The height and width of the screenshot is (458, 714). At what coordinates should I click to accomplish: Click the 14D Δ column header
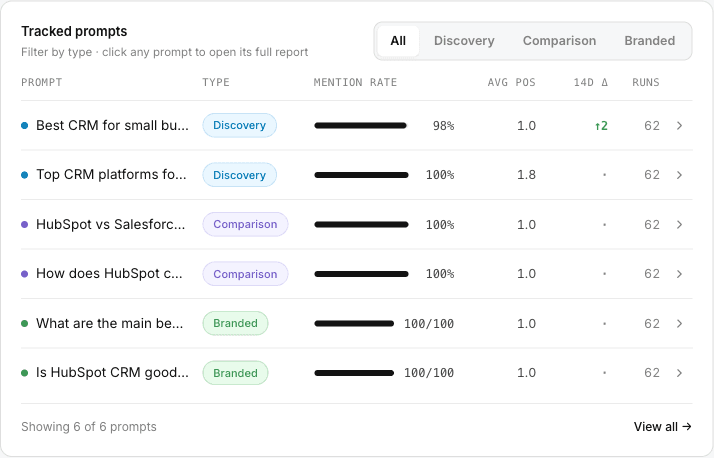pyautogui.click(x=591, y=82)
